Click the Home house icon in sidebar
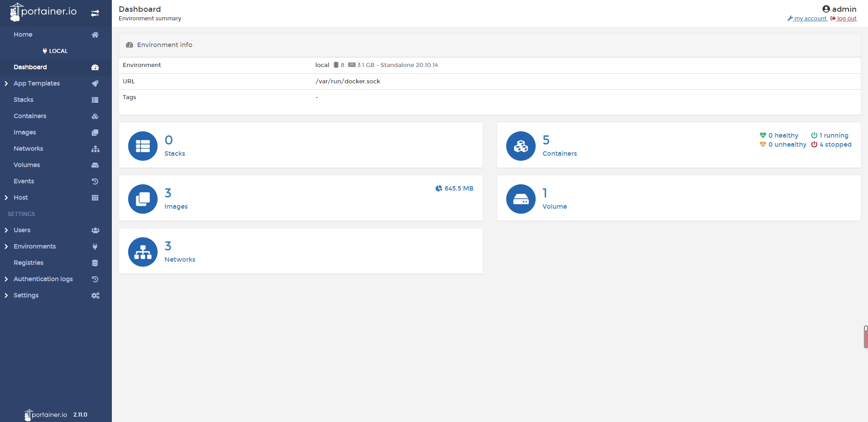Screen dimensions: 868x422 (x=95, y=35)
